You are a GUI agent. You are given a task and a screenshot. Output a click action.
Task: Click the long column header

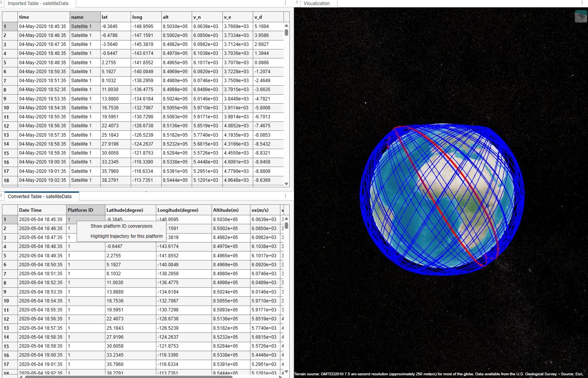pyautogui.click(x=146, y=17)
